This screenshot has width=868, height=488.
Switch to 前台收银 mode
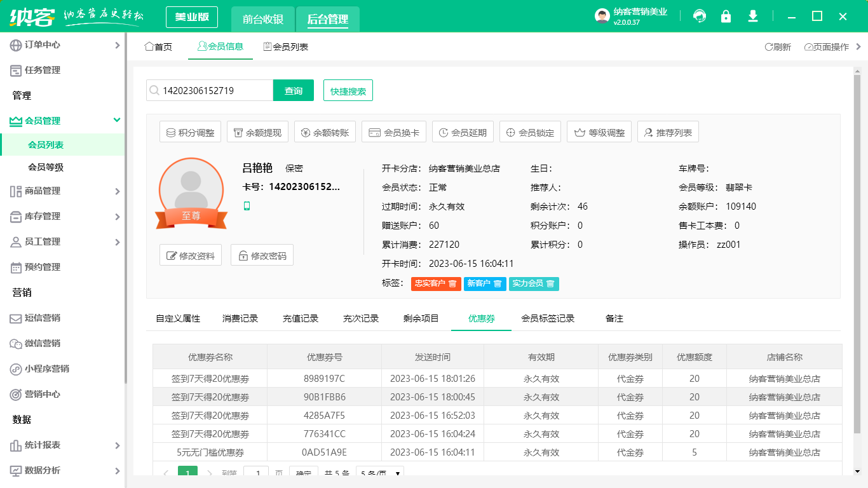pyautogui.click(x=262, y=19)
